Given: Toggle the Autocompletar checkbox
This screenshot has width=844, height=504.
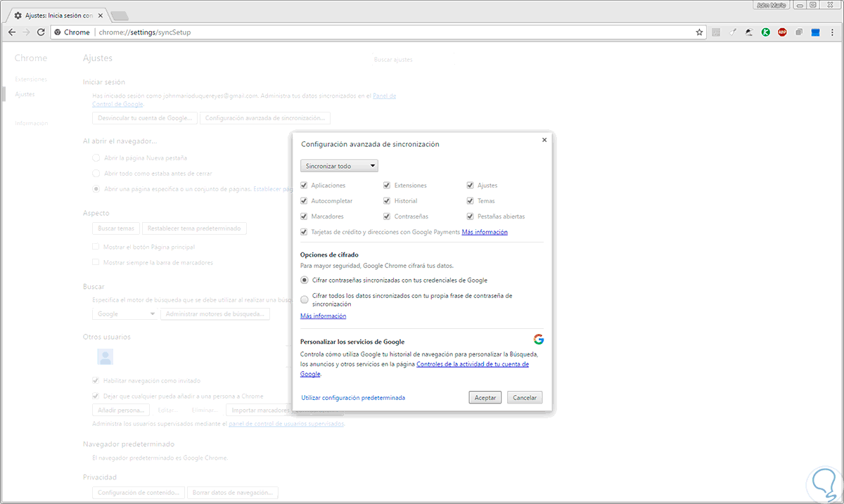Looking at the screenshot, I should tap(304, 201).
